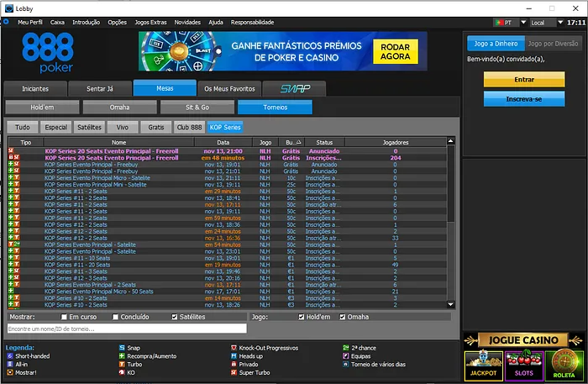Uncheck the Hold'em game checkbox
Image resolution: width=588 pixels, height=384 pixels.
point(301,318)
